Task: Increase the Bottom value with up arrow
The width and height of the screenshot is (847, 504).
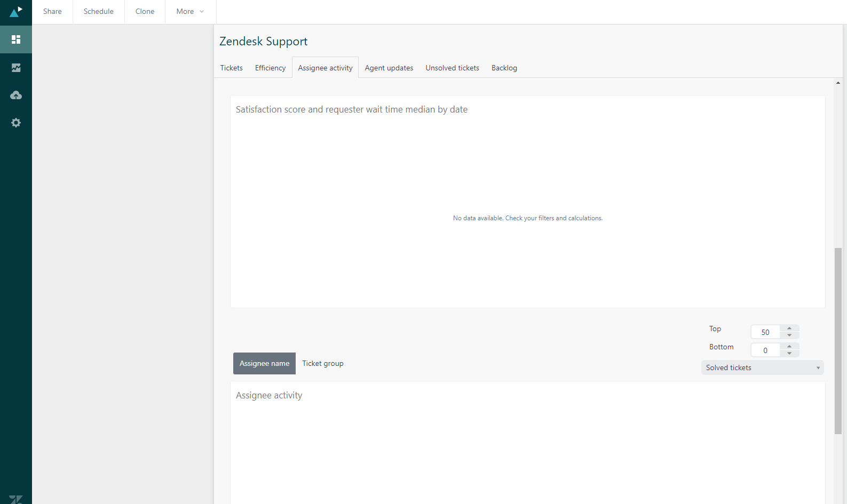Action: [789, 347]
